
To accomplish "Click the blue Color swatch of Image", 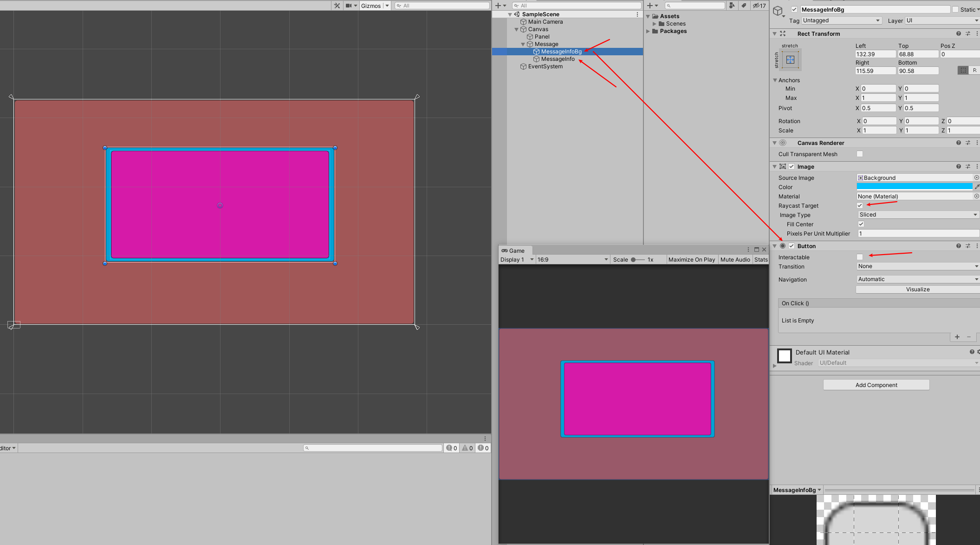I will [914, 187].
